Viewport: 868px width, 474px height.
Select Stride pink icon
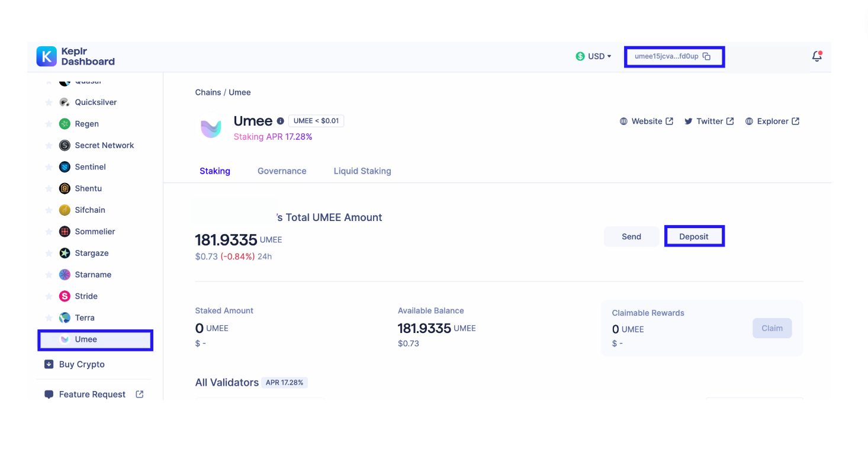pos(65,296)
